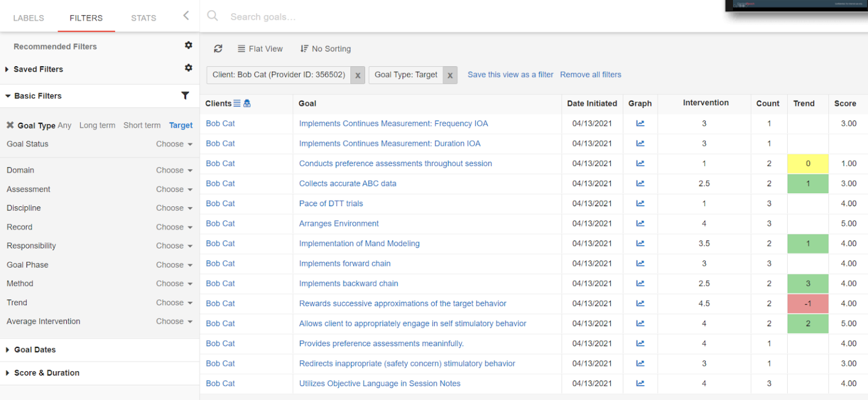Select the Long term goal type

pyautogui.click(x=97, y=125)
